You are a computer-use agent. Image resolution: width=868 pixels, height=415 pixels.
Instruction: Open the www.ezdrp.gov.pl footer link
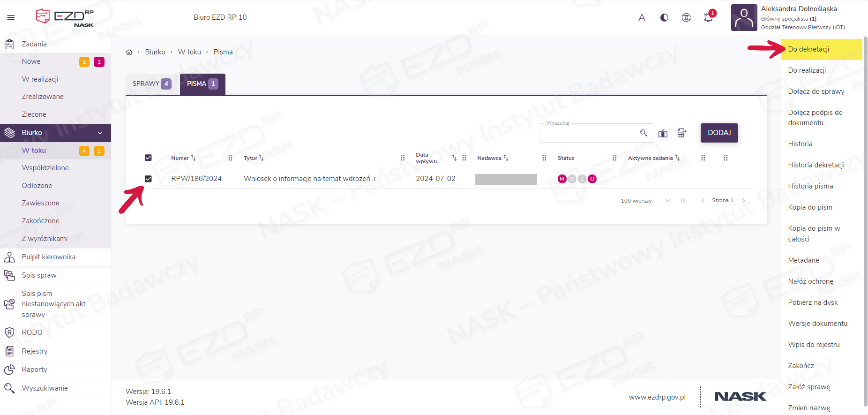657,397
